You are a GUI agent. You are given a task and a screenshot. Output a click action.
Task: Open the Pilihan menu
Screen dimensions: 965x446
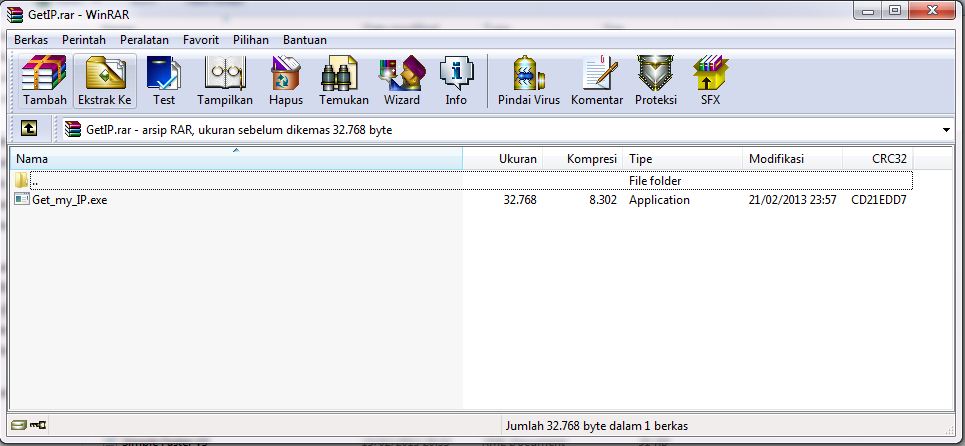coord(250,40)
